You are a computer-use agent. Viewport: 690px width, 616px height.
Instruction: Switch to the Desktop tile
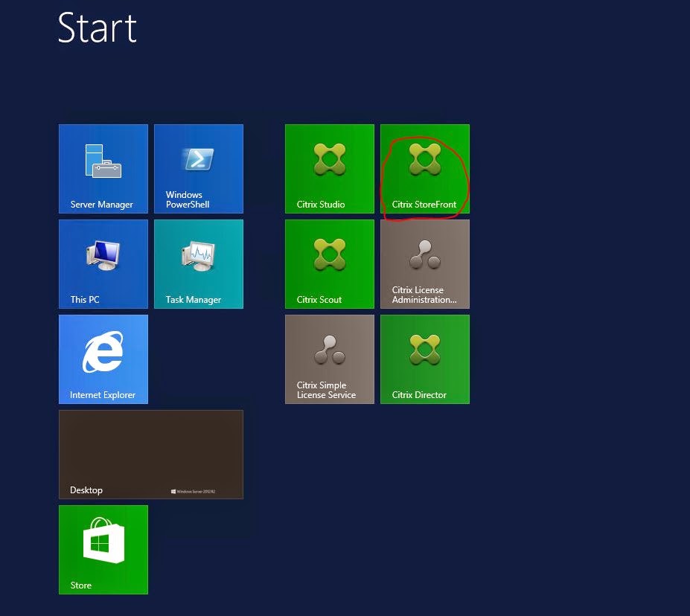click(x=150, y=454)
